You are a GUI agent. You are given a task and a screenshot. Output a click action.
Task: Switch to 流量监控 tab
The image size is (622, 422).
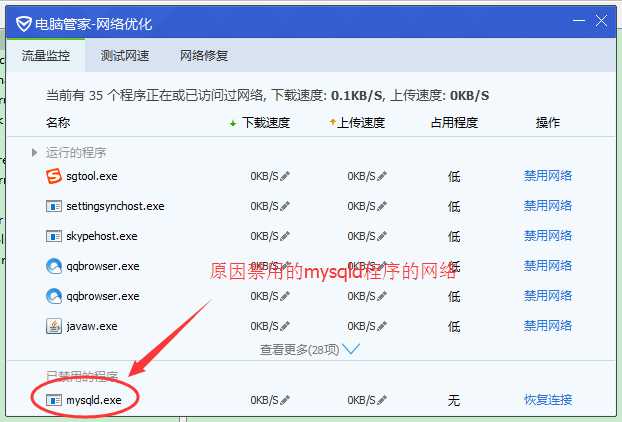[x=46, y=56]
